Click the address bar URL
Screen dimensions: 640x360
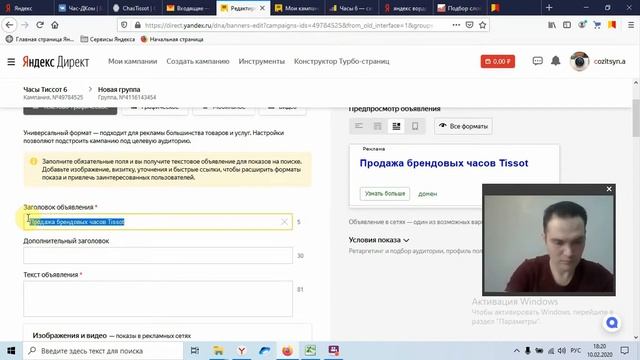[x=288, y=25]
